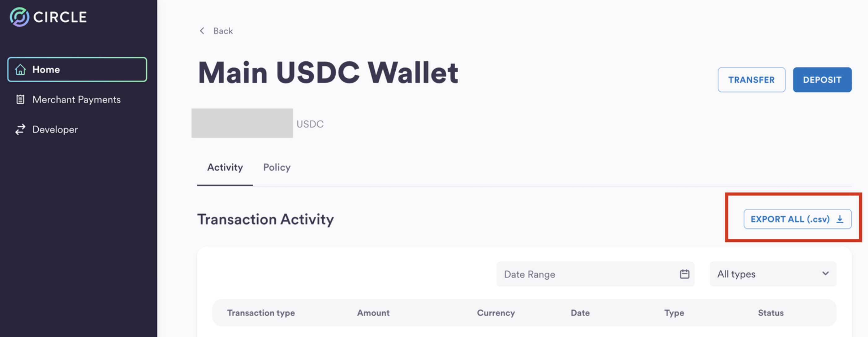
Task: Select the Activity tab
Action: click(225, 167)
